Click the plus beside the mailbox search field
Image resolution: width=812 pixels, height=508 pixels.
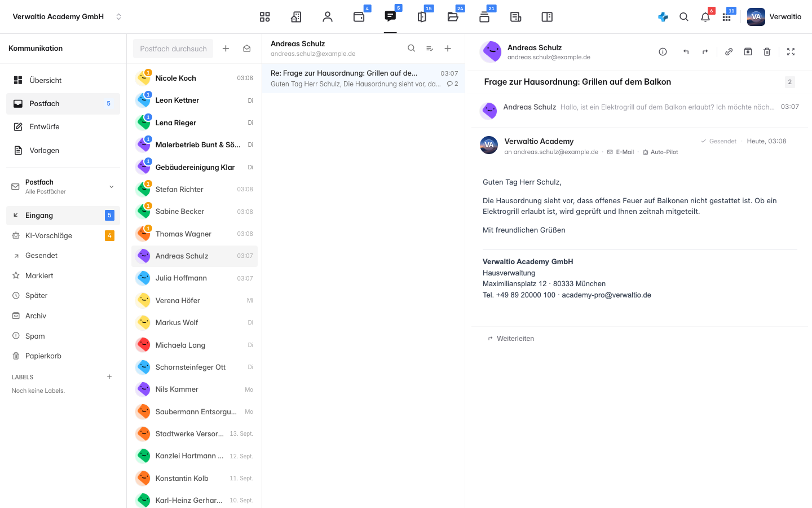(226, 49)
